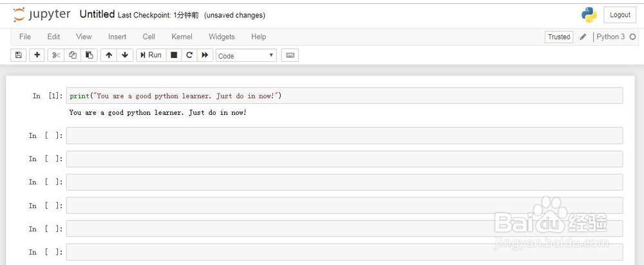Restart the kernel with circular arrow icon

coord(189,55)
